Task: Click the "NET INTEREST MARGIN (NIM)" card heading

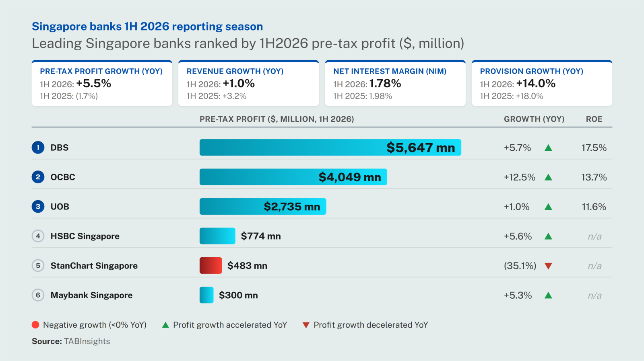Action: click(x=390, y=71)
